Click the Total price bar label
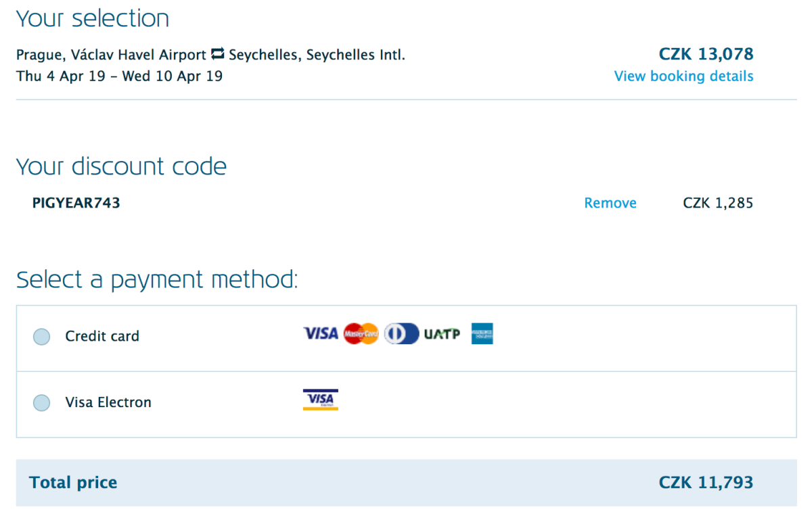Image resolution: width=812 pixels, height=518 pixels. tap(73, 483)
